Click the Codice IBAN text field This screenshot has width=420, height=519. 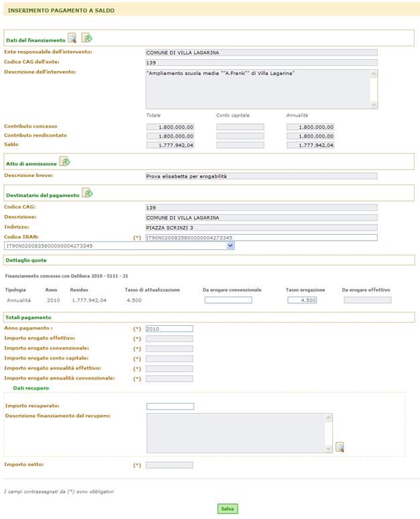click(x=262, y=237)
